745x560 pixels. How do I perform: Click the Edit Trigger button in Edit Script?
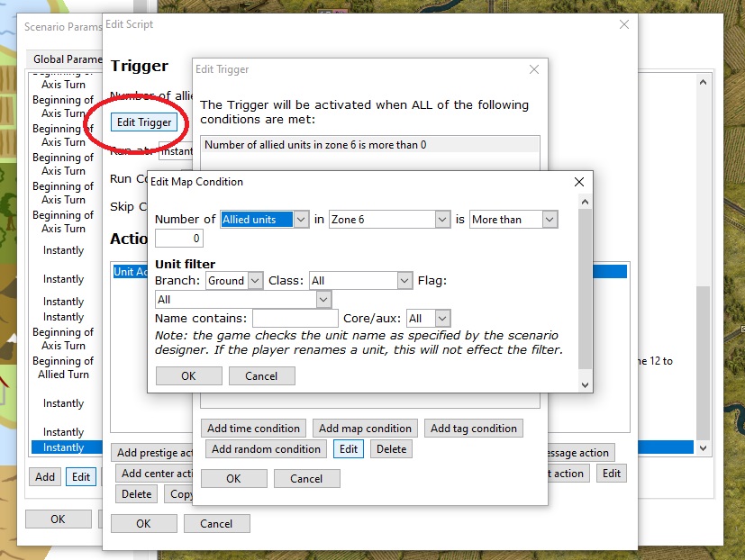(x=144, y=122)
